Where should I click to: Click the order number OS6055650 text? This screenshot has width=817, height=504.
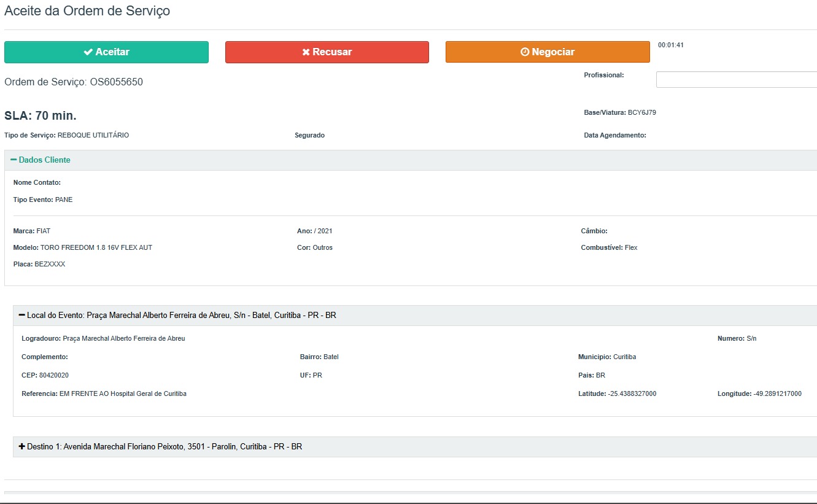(117, 82)
